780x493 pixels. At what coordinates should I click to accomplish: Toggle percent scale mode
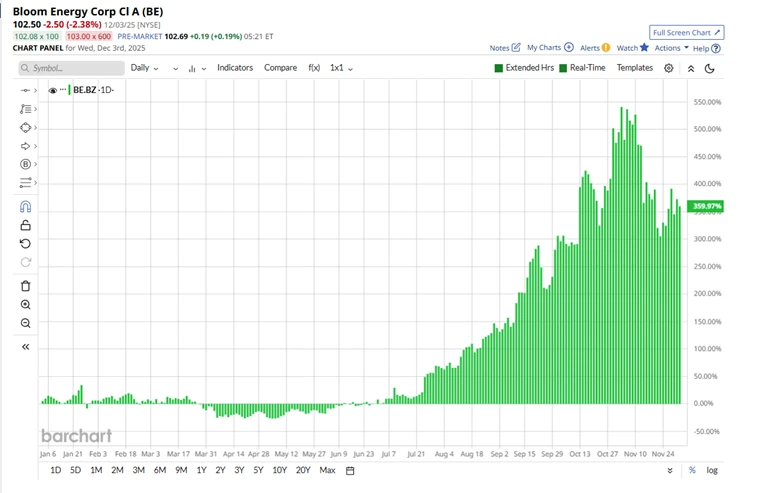click(692, 470)
